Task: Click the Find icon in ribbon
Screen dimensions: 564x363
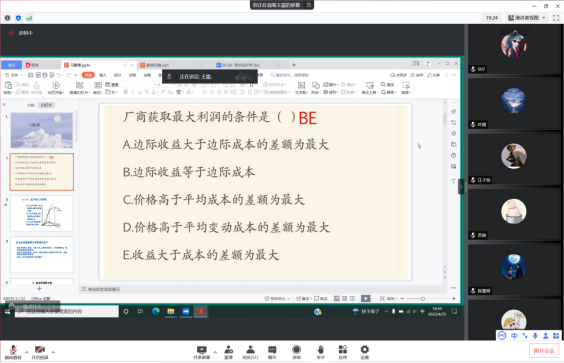Action: coord(388,84)
